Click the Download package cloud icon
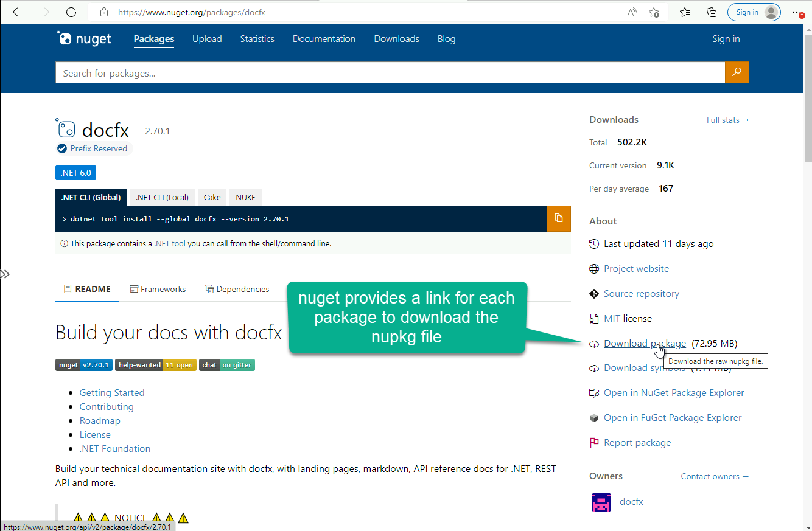Viewport: 812px width, 531px height. tap(594, 344)
